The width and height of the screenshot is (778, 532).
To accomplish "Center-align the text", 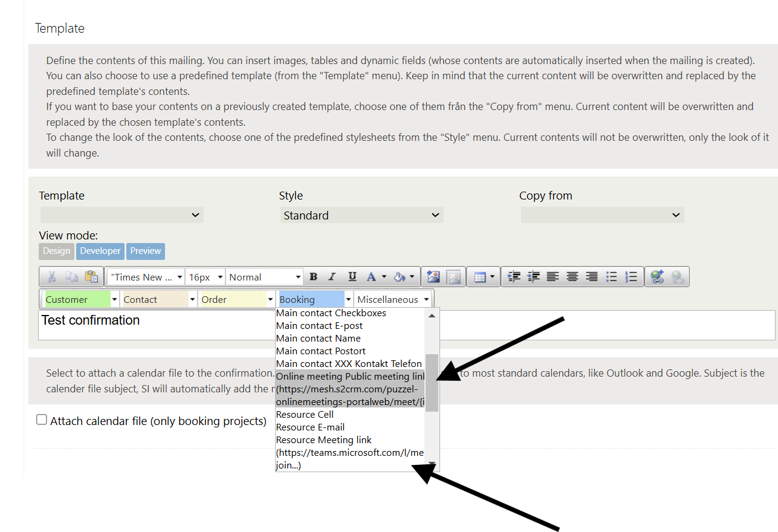I will coord(572,277).
